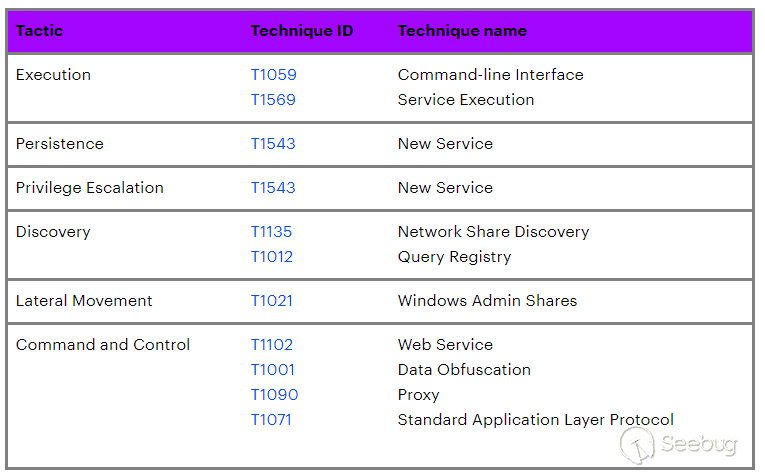Click T1543 link in Privilege Escalation row
This screenshot has height=472, width=765.
[273, 188]
